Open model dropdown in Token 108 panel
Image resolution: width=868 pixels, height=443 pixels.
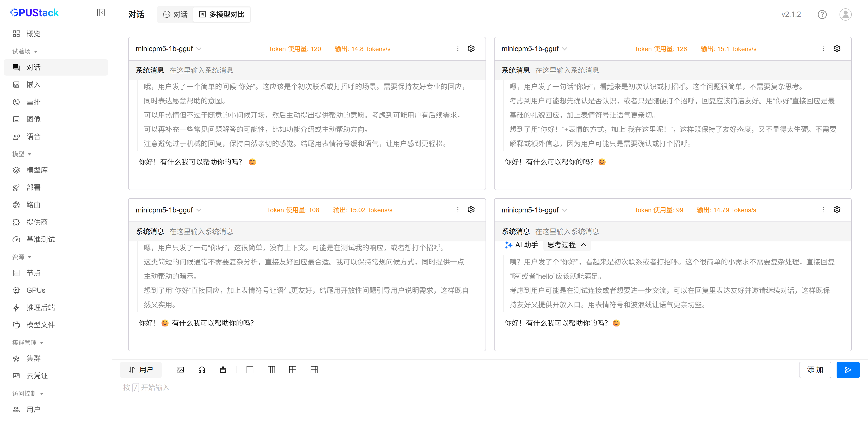pos(168,210)
